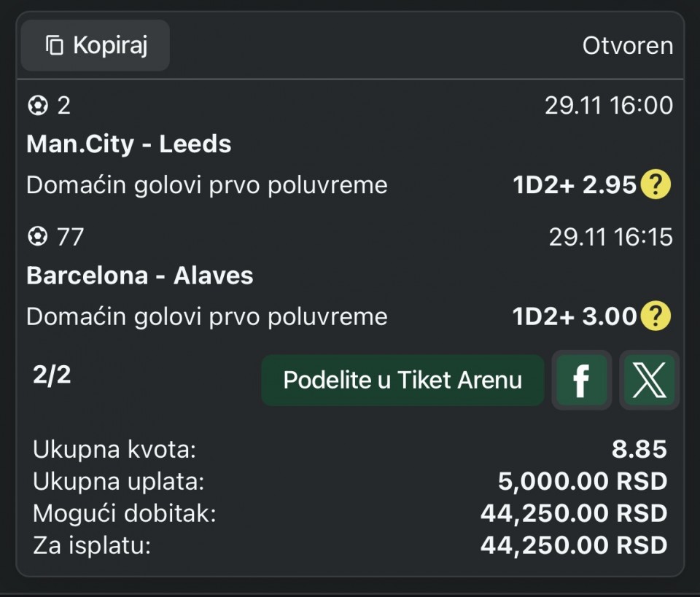Image resolution: width=700 pixels, height=597 pixels.
Task: Click the Kopiraj copy button
Action: [x=96, y=46]
